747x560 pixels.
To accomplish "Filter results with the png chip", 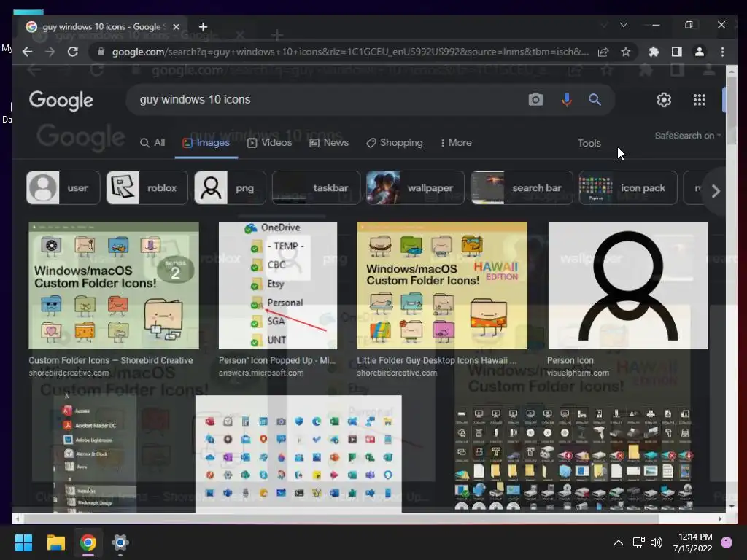I will click(230, 187).
